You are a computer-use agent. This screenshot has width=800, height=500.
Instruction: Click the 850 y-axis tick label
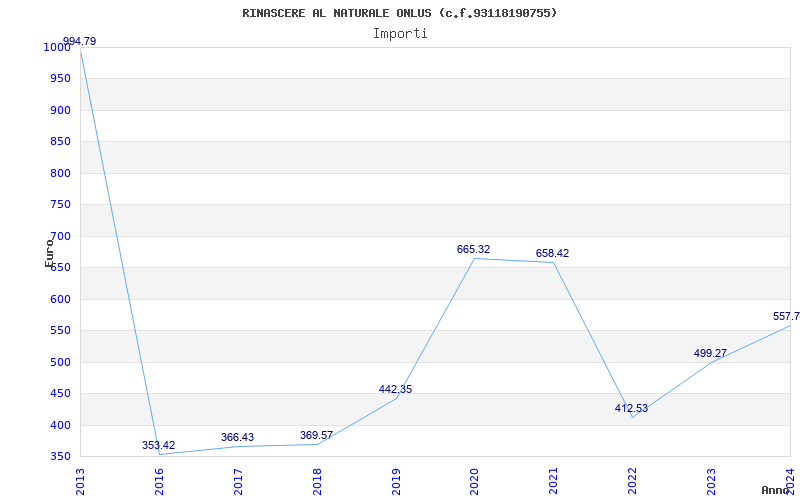pyautogui.click(x=60, y=142)
